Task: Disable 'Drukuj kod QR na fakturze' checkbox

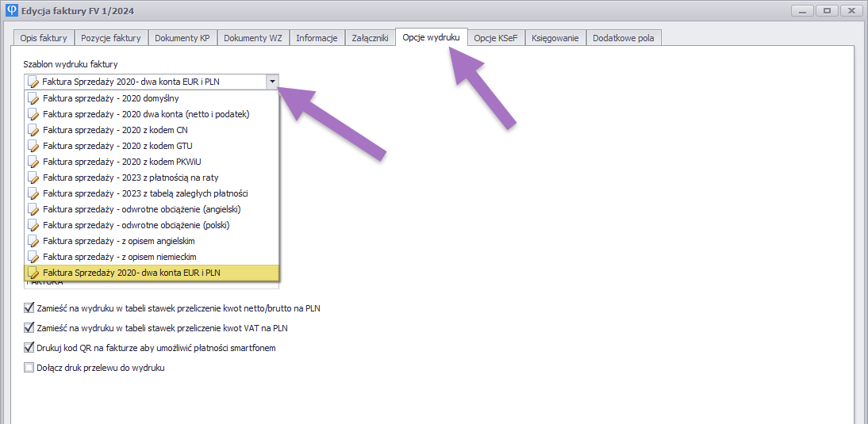Action: [29, 348]
